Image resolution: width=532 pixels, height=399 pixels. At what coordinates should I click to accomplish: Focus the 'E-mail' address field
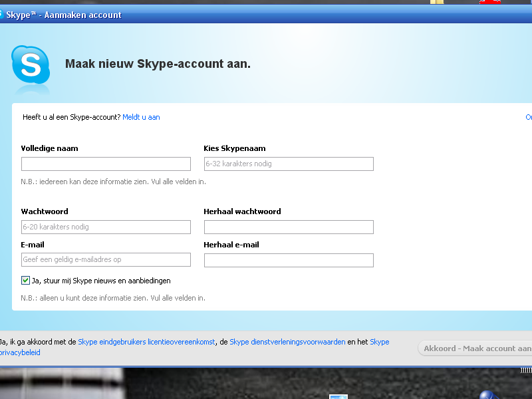[x=106, y=259]
